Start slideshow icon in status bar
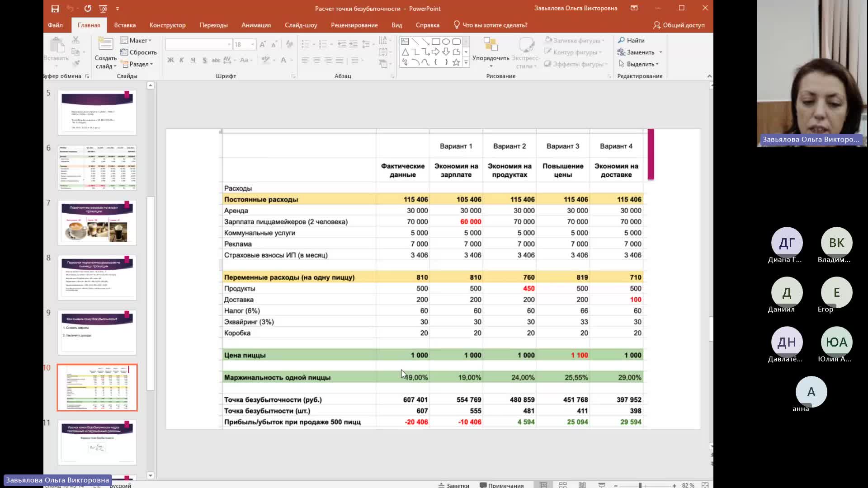The image size is (868, 488). (x=602, y=485)
